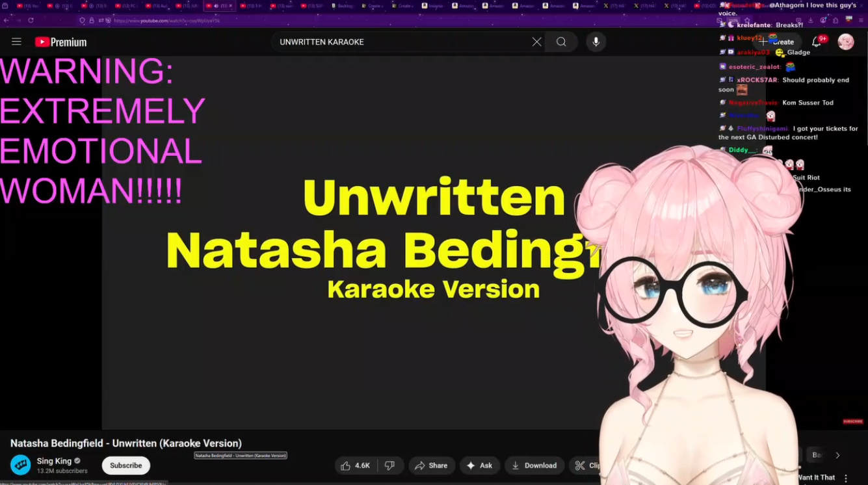Screen dimensions: 868x485
Task: Open the three-dot menu on suggested video
Action: [846, 478]
